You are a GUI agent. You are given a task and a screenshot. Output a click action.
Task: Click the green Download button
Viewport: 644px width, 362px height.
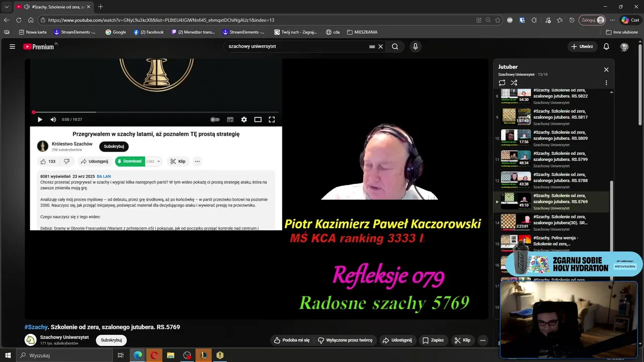(x=129, y=161)
